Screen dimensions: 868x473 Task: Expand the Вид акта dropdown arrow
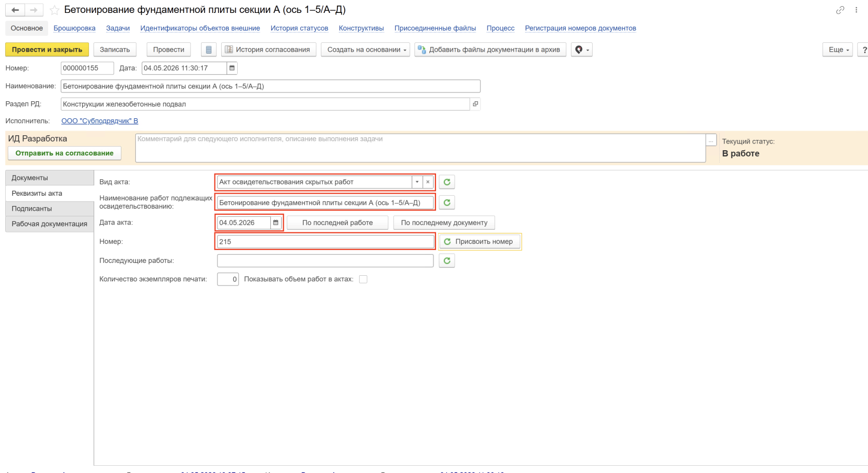point(417,182)
